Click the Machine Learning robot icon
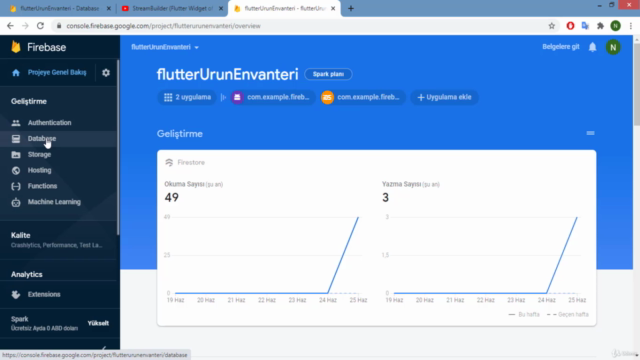Image resolution: width=640 pixels, height=360 pixels. (x=16, y=202)
